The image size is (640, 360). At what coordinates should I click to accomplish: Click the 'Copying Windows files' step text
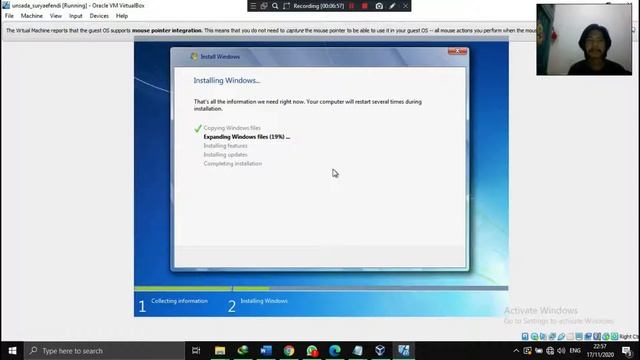[232, 128]
